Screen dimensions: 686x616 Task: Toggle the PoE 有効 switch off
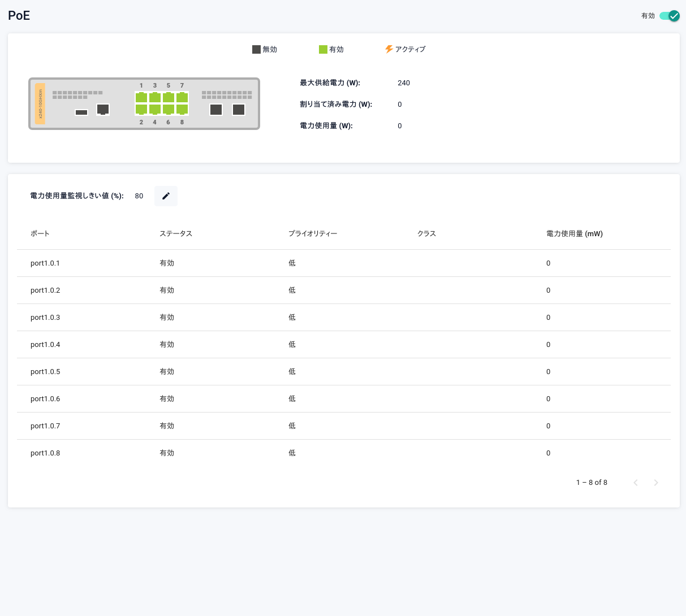coord(669,16)
